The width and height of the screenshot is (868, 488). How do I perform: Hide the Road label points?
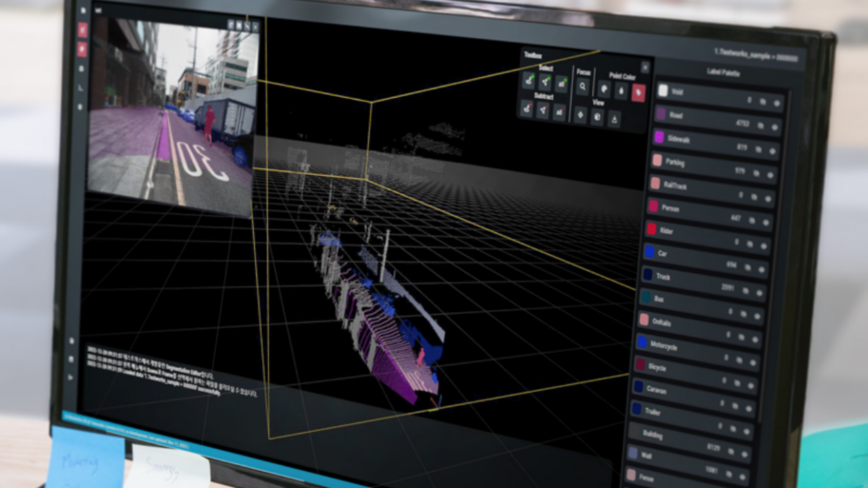tap(775, 127)
